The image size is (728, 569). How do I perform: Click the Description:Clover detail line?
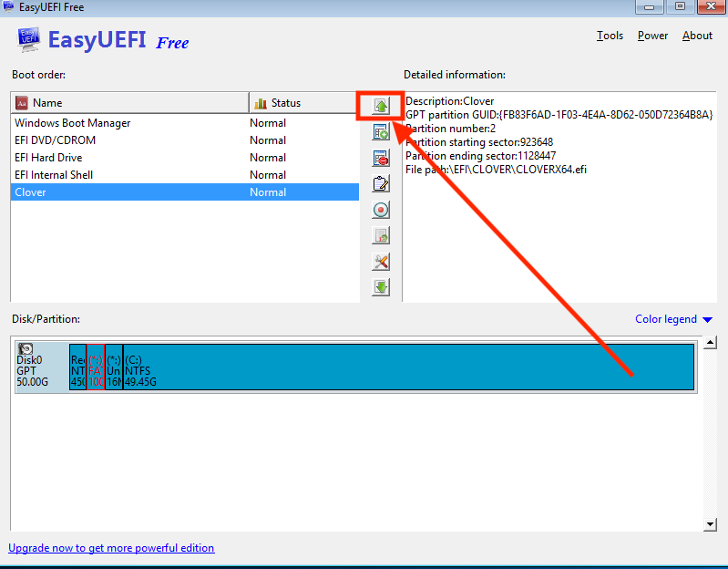[449, 101]
